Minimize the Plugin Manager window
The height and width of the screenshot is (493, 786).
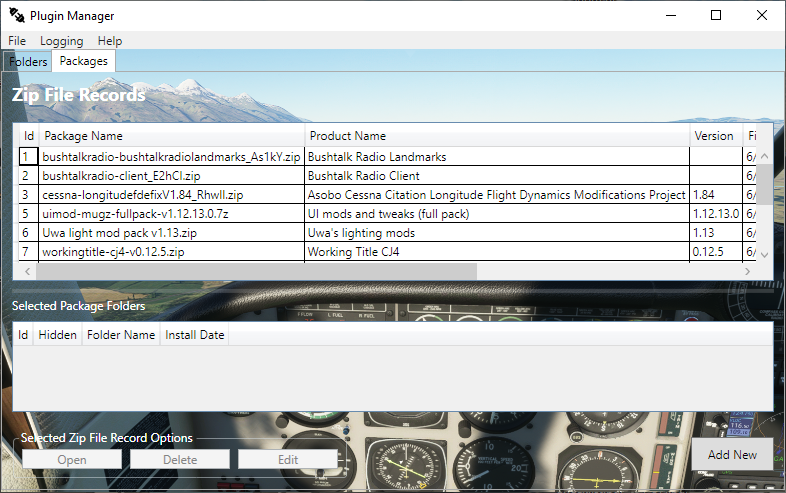point(671,16)
